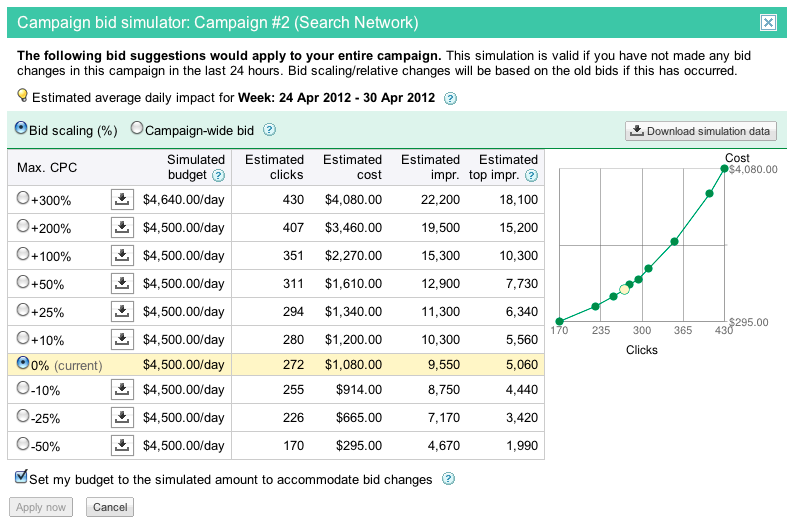This screenshot has width=794, height=532.
Task: Uncheck Set my budget to simulated amount
Action: [22, 479]
